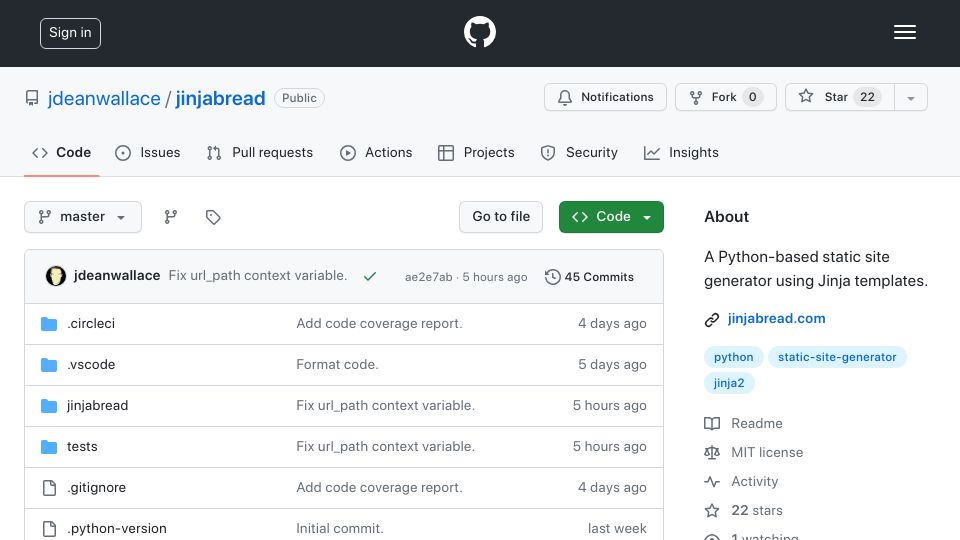Open .circleci's "Add code coverage report." commit
This screenshot has width=960, height=540.
coord(379,323)
